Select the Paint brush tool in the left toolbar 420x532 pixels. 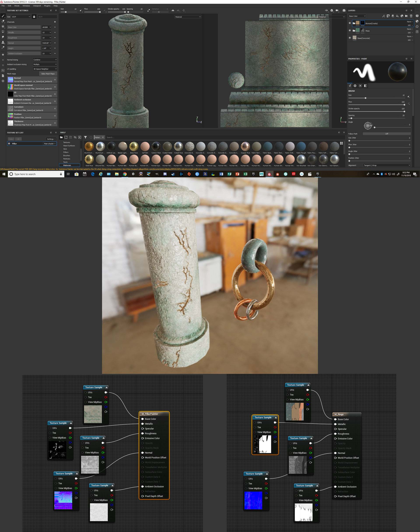[3, 16]
